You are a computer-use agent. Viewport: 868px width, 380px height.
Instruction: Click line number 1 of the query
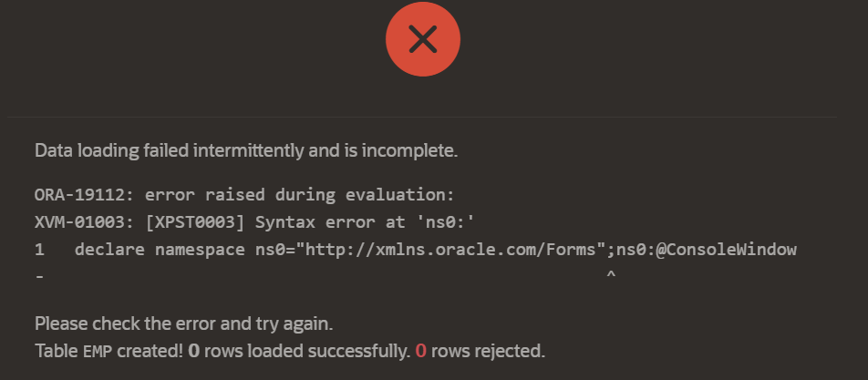39,250
